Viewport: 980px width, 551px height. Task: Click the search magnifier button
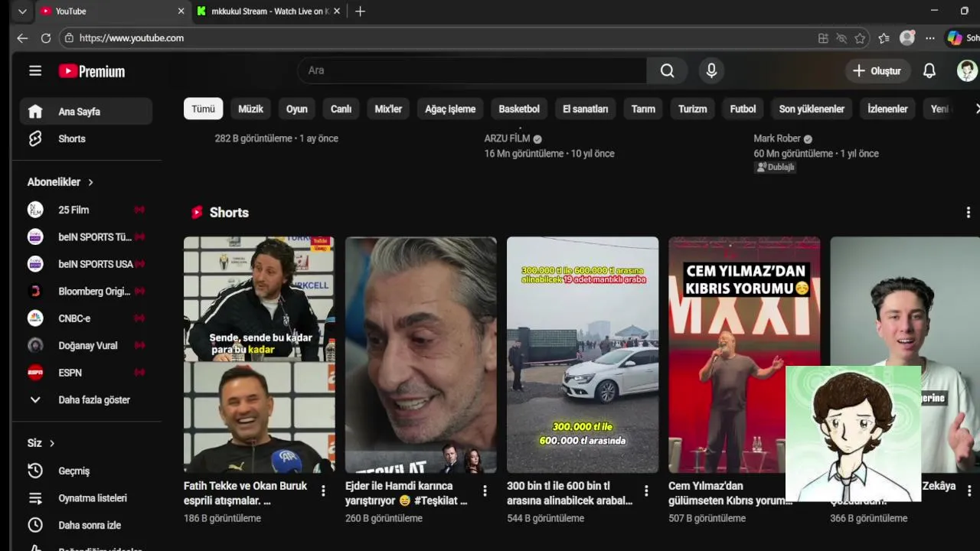(667, 70)
